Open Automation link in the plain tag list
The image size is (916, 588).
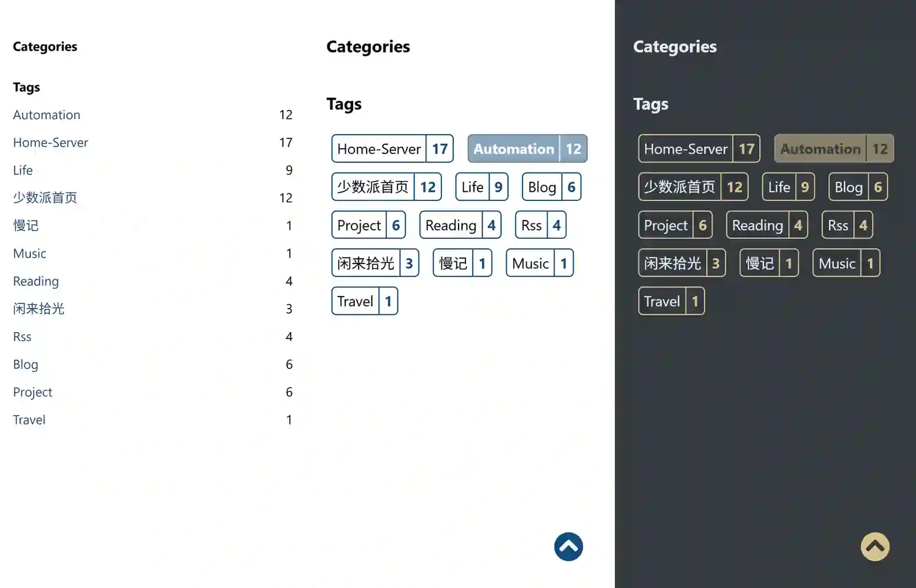(x=46, y=115)
